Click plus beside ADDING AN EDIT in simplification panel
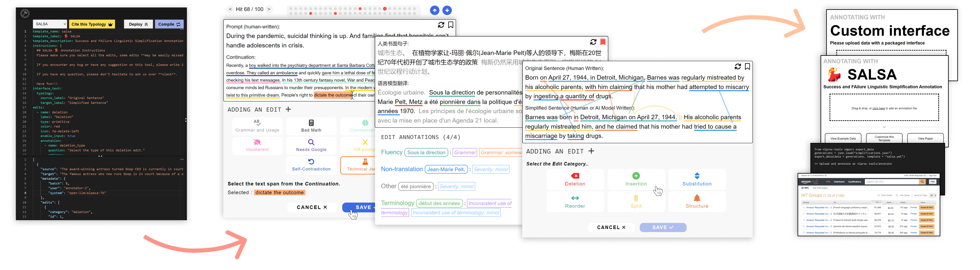This screenshot has height=270, width=980. tap(591, 151)
